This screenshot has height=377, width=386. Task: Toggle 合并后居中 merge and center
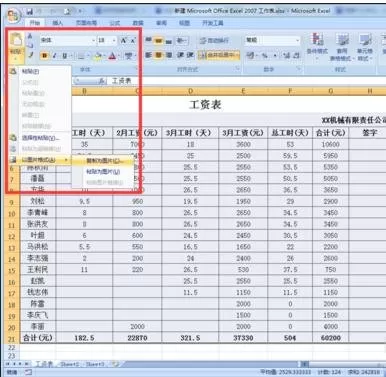point(219,55)
